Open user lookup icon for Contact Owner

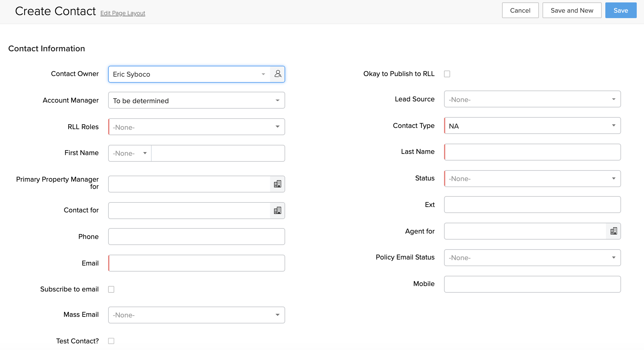pos(278,74)
